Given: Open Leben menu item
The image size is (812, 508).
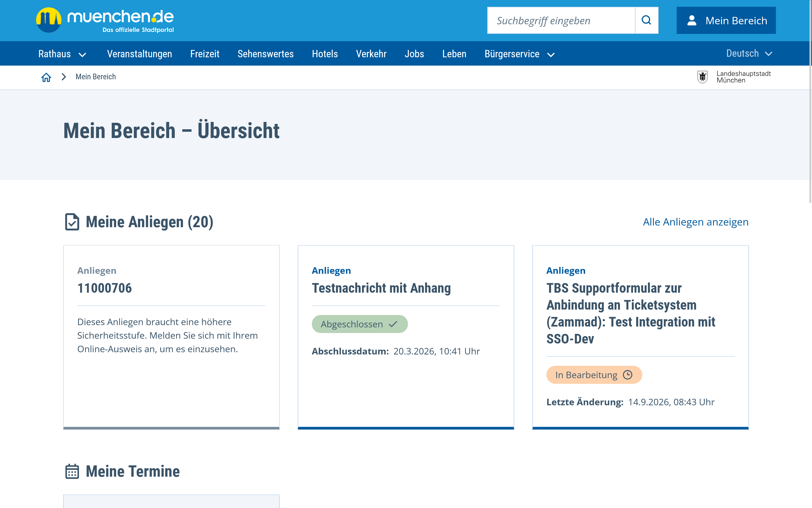Looking at the screenshot, I should (x=454, y=54).
